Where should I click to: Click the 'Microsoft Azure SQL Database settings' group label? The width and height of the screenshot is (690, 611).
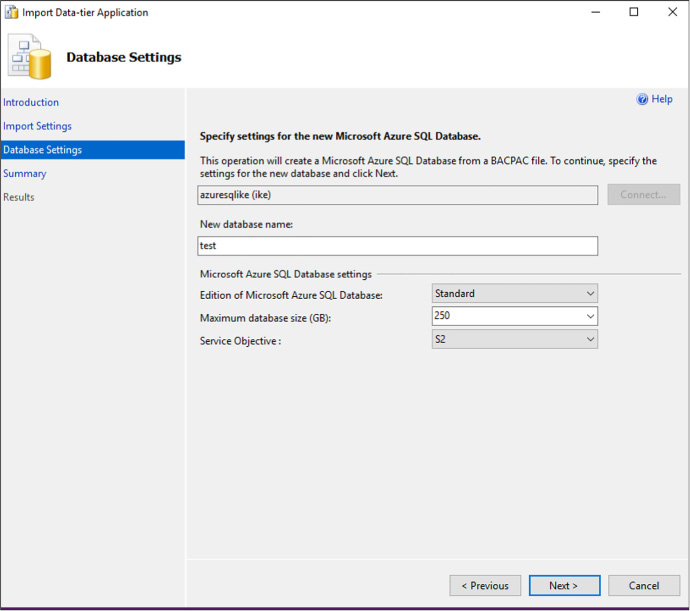286,274
